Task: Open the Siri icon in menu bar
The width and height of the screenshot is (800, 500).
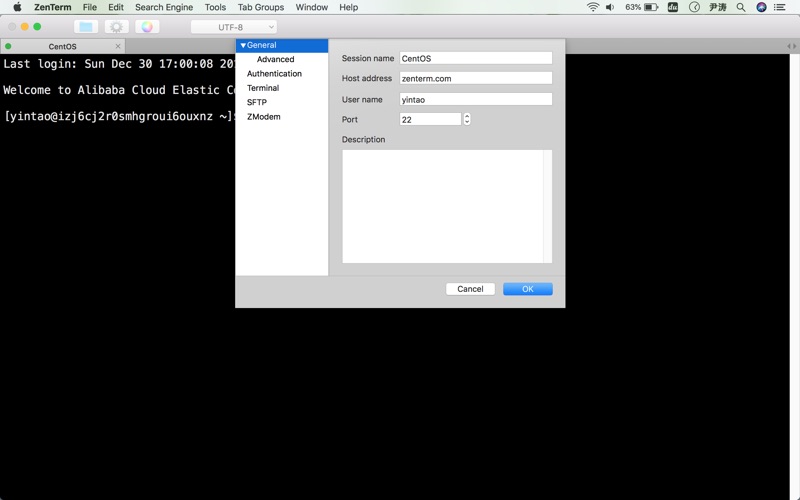Action: point(761,7)
